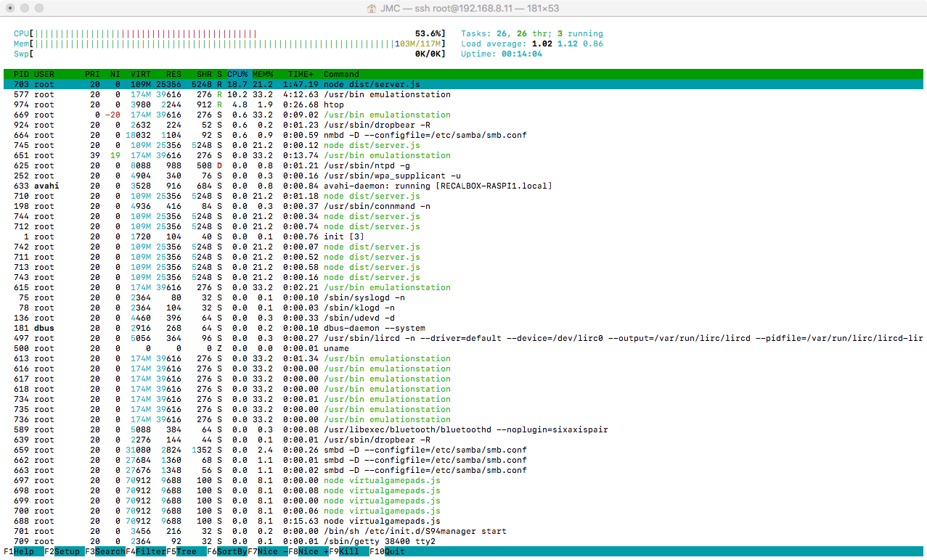
Task: Click the F1 Help function key label
Action: (19, 551)
